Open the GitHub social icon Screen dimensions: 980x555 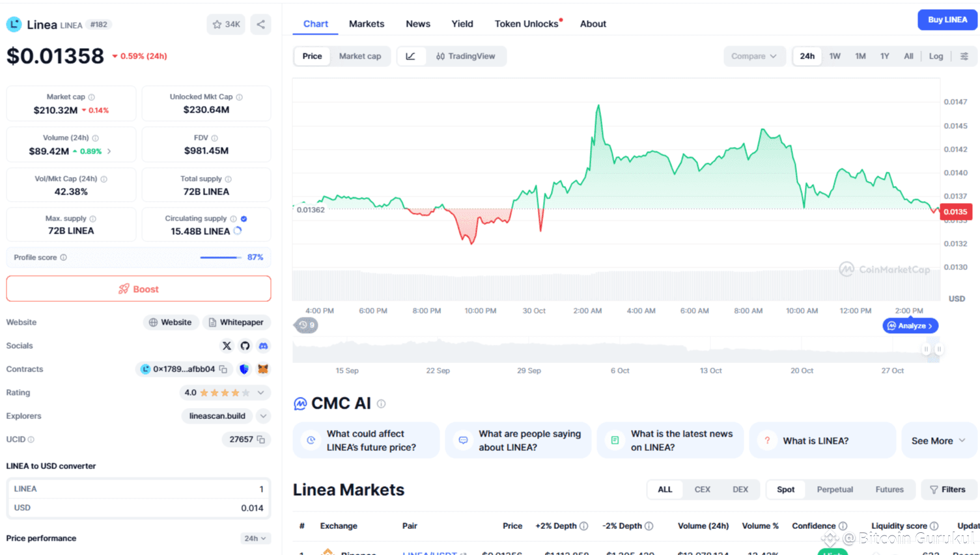245,346
